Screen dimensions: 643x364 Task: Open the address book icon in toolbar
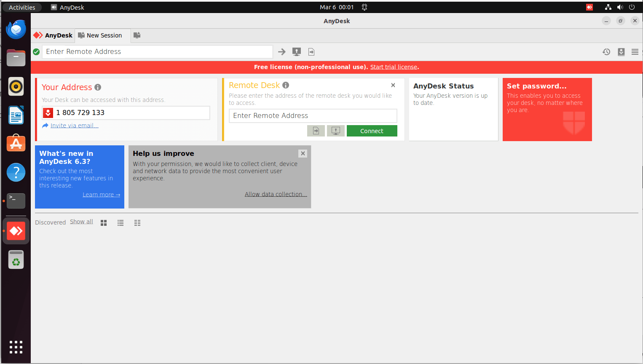(621, 52)
